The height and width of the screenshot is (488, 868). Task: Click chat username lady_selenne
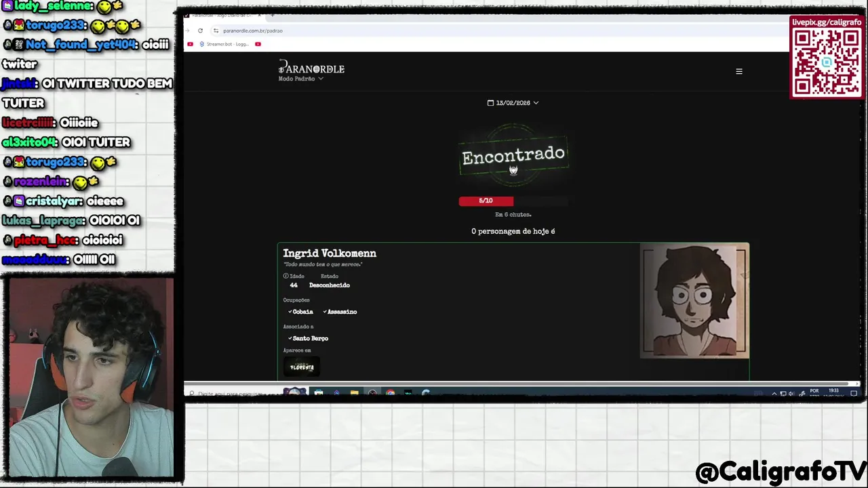[53, 6]
